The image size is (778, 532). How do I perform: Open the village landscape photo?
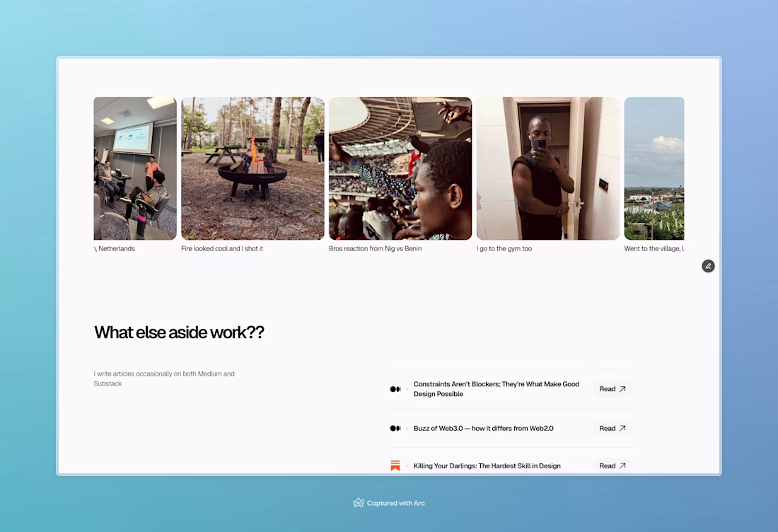coord(654,168)
